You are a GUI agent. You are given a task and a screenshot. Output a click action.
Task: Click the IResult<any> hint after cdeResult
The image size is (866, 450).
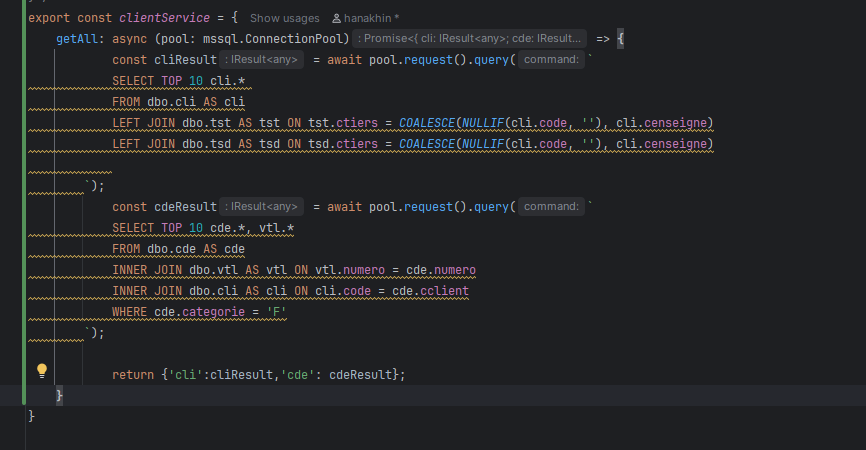[x=260, y=207]
